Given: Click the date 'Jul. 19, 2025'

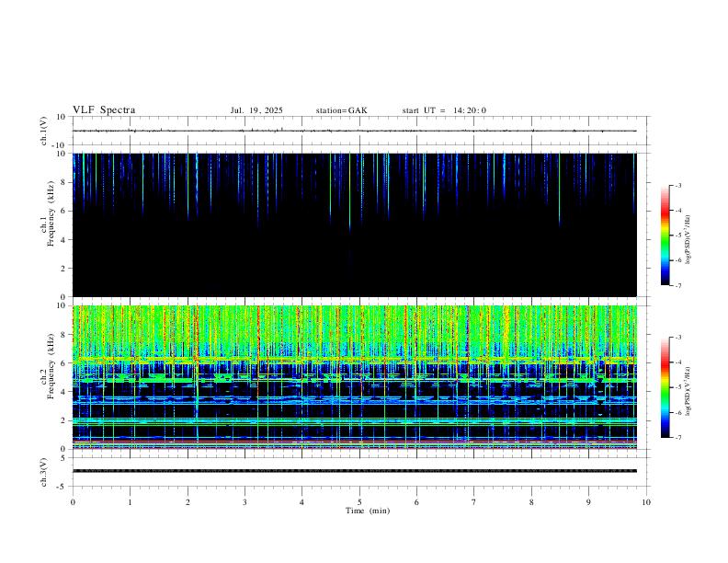Looking at the screenshot, I should click(256, 110).
